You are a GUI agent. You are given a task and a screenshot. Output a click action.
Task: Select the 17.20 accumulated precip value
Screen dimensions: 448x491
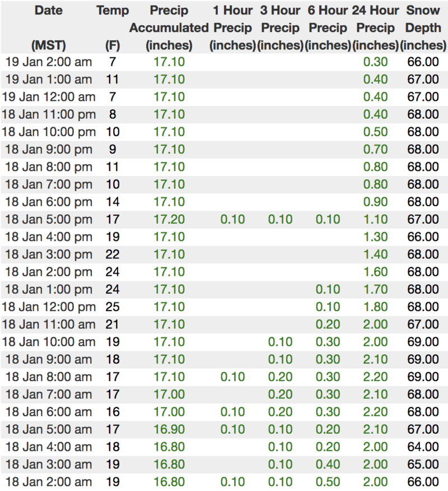point(169,219)
